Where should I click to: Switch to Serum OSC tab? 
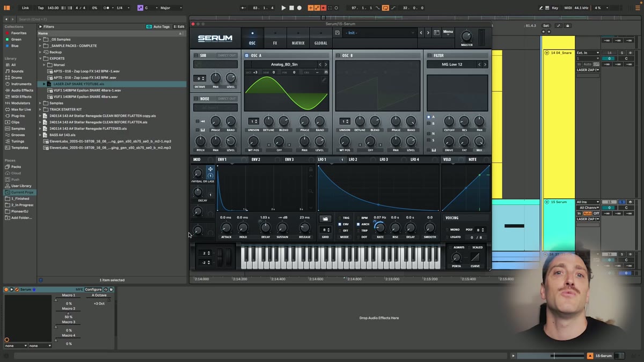coord(252,38)
